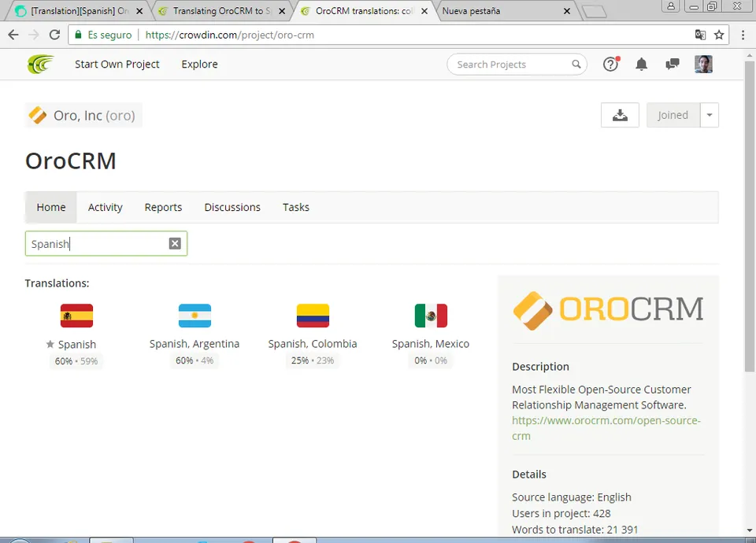Image resolution: width=756 pixels, height=543 pixels.
Task: Open the messages chat icon
Action: coord(672,64)
